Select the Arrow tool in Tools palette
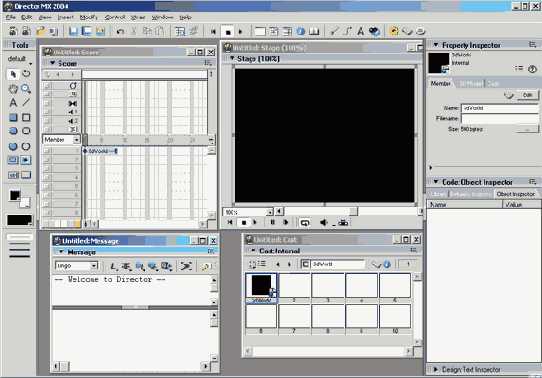542x378 pixels. 13,74
